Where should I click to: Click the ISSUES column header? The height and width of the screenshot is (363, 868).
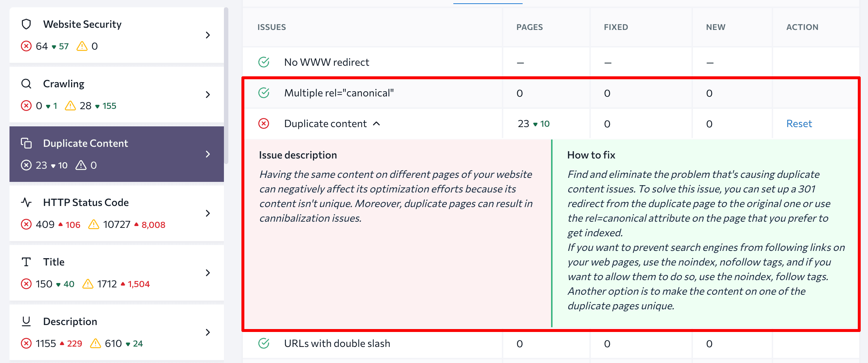click(271, 27)
